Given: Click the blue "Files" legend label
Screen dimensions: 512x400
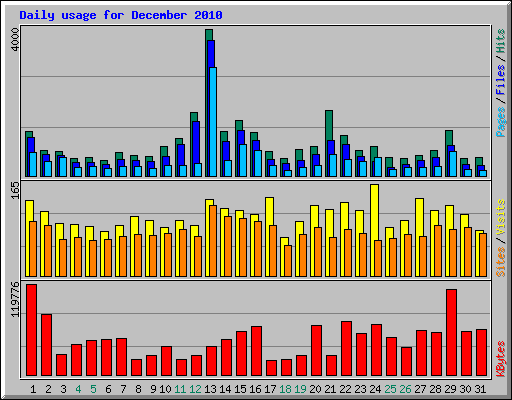Looking at the screenshot, I should [501, 80].
